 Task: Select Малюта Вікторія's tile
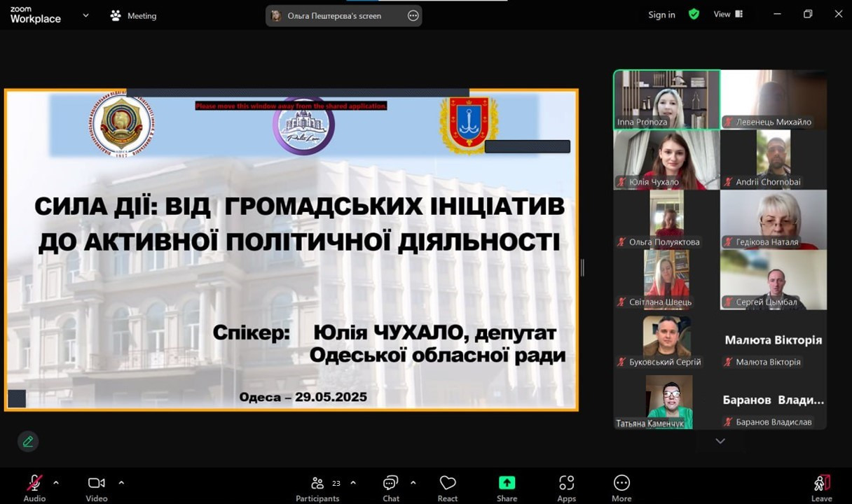(774, 340)
